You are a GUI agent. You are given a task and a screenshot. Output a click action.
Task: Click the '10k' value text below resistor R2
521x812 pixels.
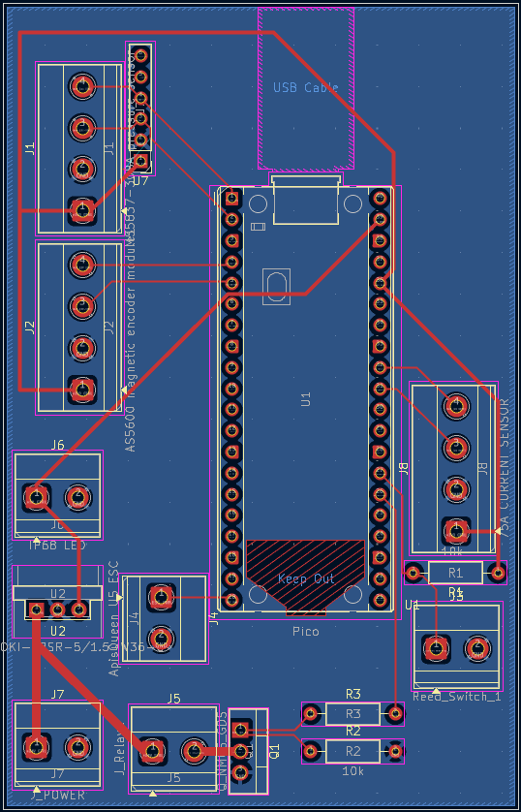pyautogui.click(x=352, y=771)
